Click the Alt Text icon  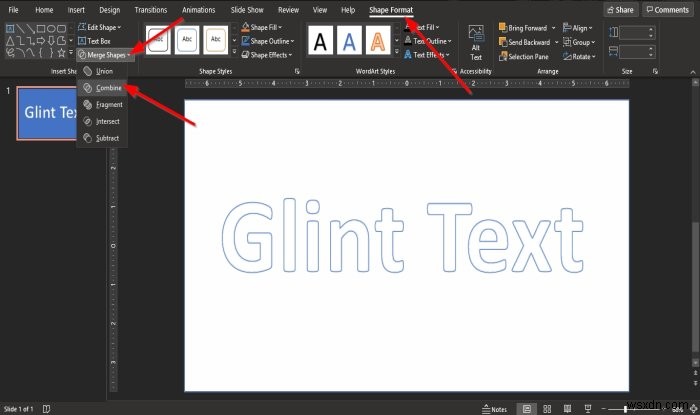(x=476, y=42)
